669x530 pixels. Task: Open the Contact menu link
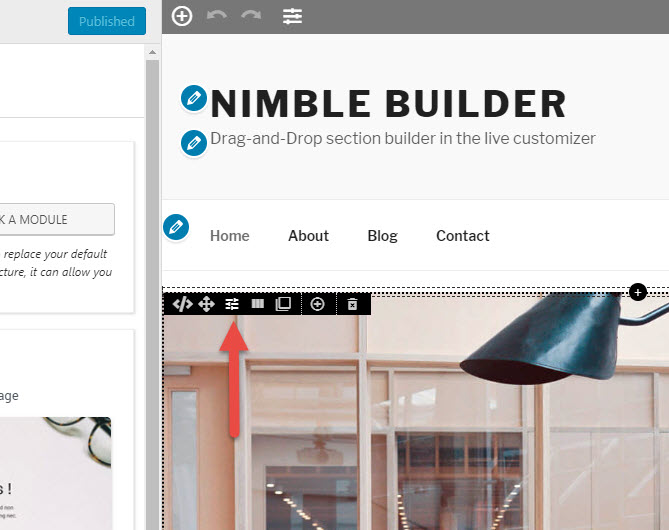point(463,236)
